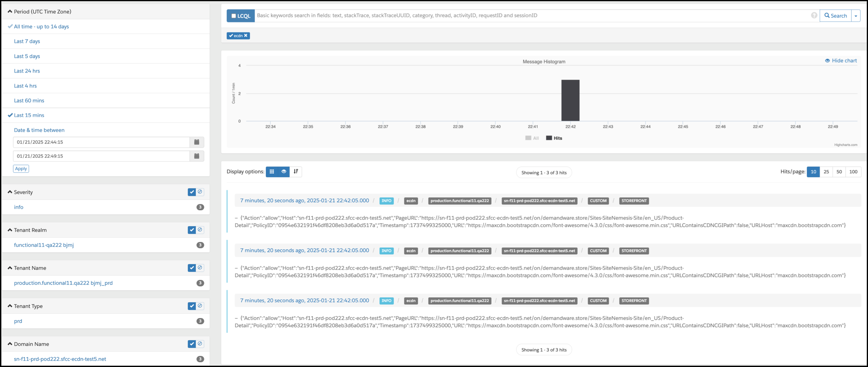Select Last 5 days period

point(27,56)
